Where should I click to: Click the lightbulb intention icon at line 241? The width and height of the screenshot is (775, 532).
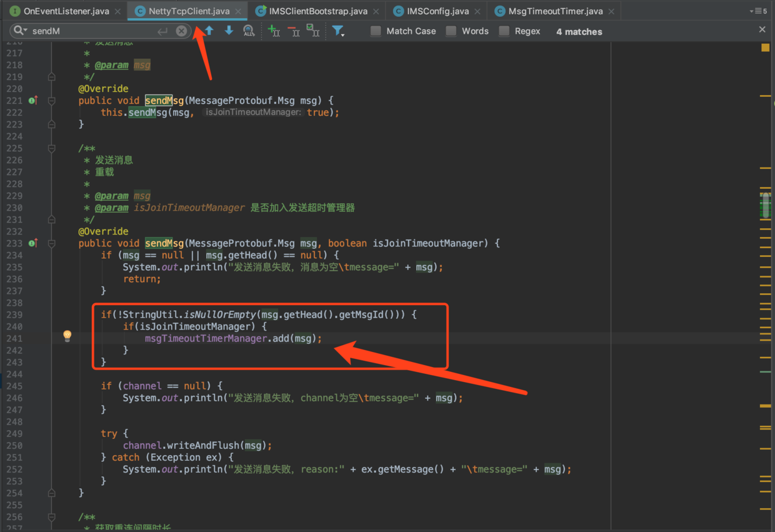click(x=67, y=336)
